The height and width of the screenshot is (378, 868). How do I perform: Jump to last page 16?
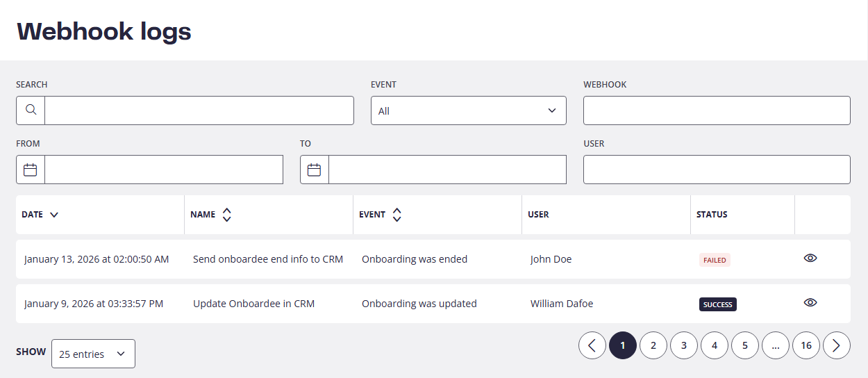click(x=806, y=345)
